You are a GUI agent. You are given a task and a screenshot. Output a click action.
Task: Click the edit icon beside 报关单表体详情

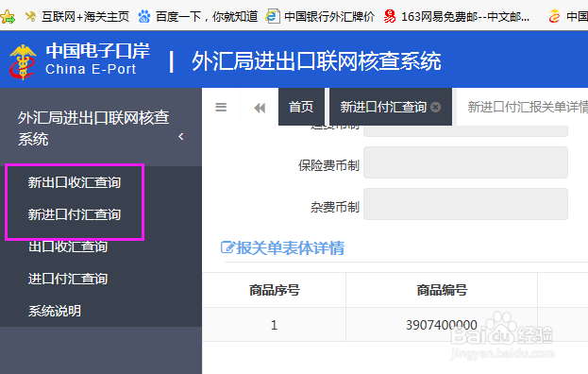[227, 247]
